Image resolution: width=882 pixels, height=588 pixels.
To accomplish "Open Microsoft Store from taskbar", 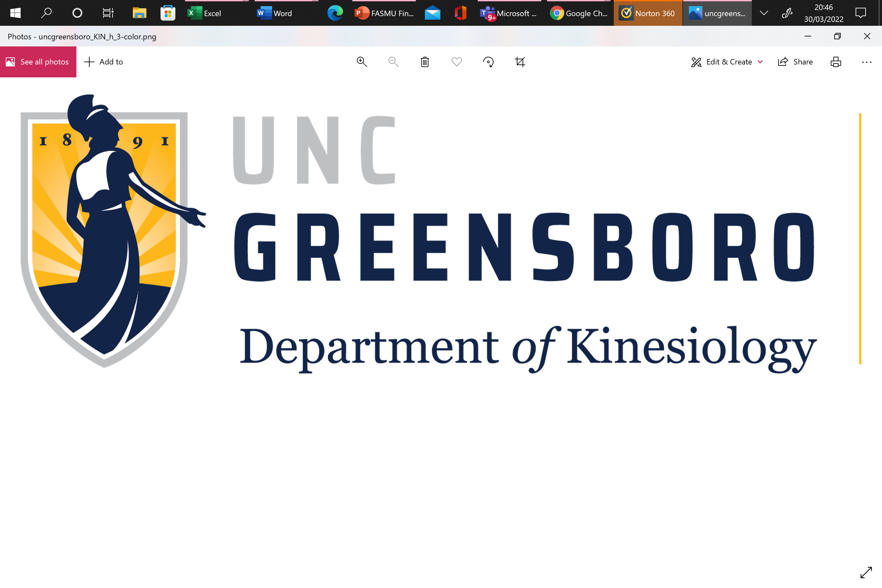I will 168,13.
